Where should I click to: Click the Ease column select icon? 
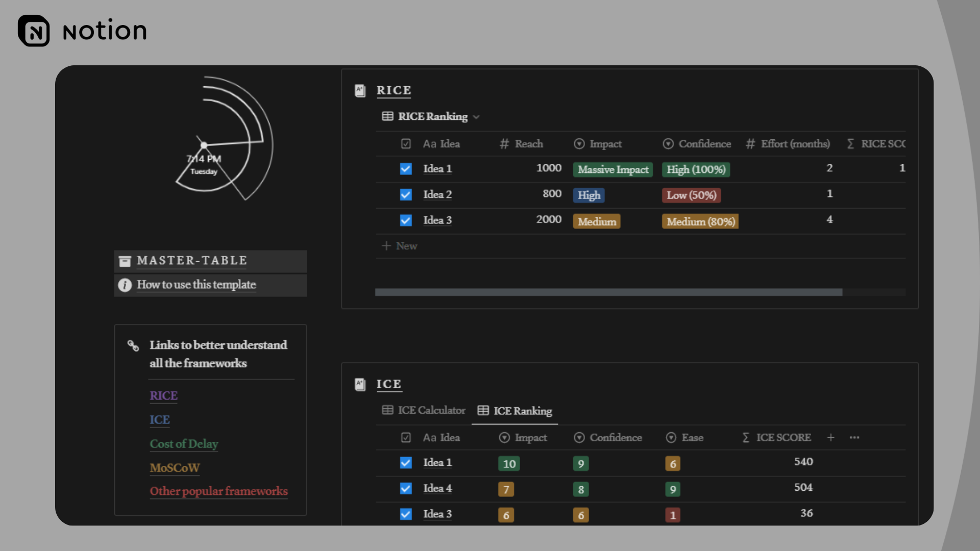671,438
